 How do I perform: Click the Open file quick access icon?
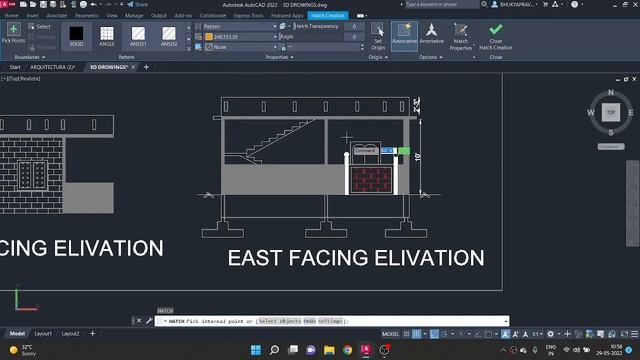[x=33, y=4]
